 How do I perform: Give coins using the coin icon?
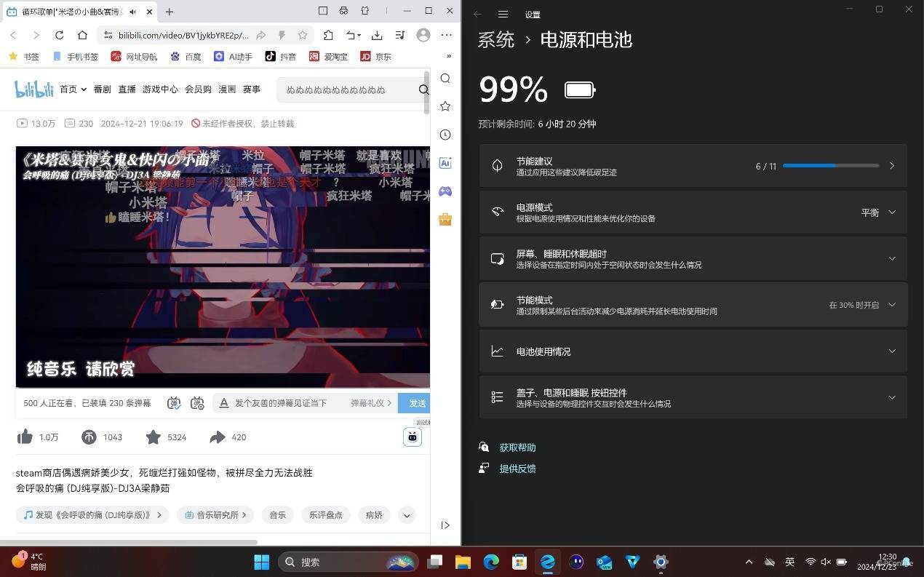[x=89, y=437]
